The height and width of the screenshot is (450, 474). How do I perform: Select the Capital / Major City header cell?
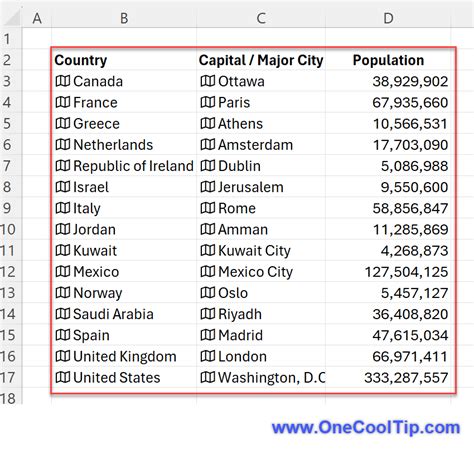pos(261,60)
